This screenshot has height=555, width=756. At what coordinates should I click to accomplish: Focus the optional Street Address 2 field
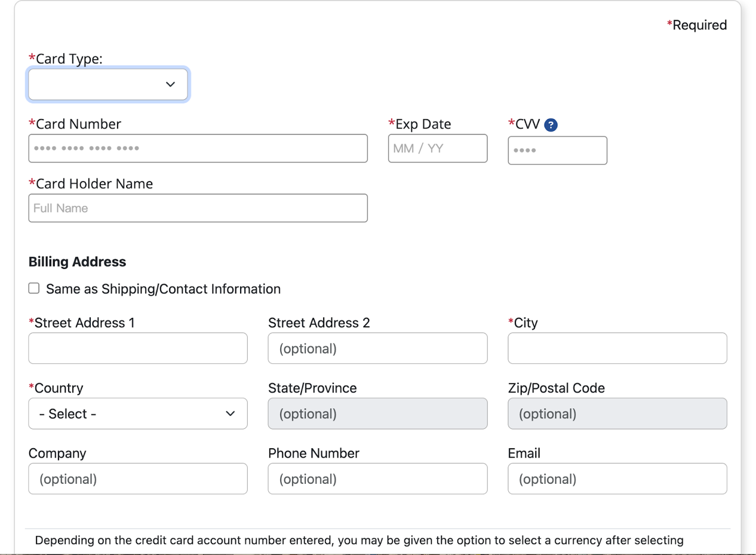coord(377,348)
